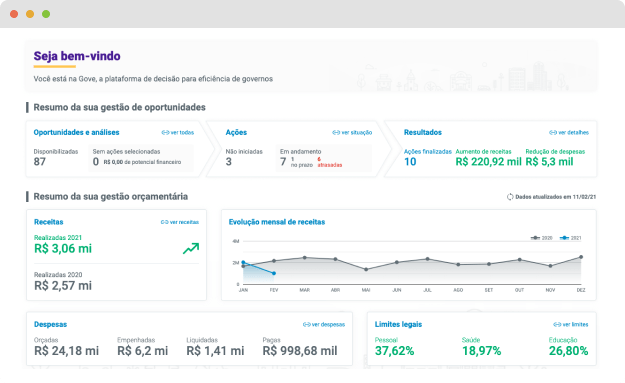
Task: Click the 'Dados atualizados em 11/02/21' text
Action: pyautogui.click(x=556, y=197)
